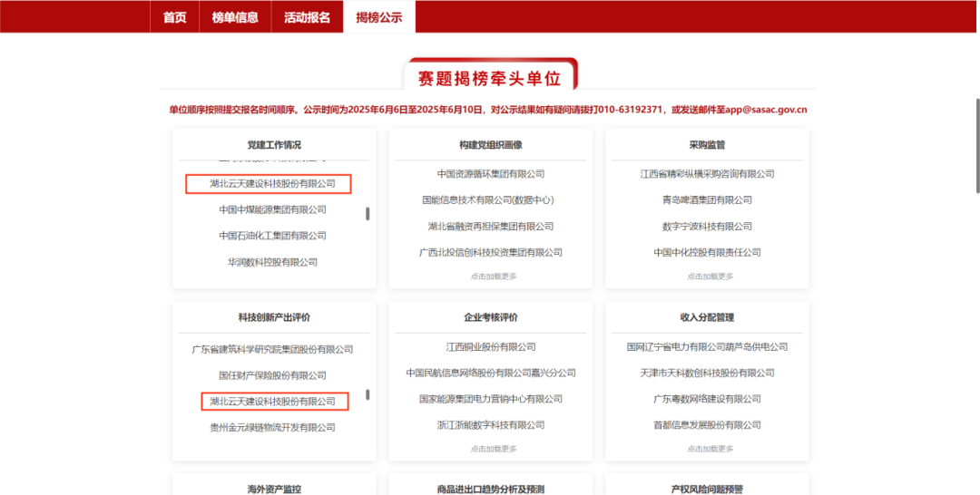Image resolution: width=980 pixels, height=495 pixels.
Task: Click the main page vertical scrollbar
Action: [977, 145]
